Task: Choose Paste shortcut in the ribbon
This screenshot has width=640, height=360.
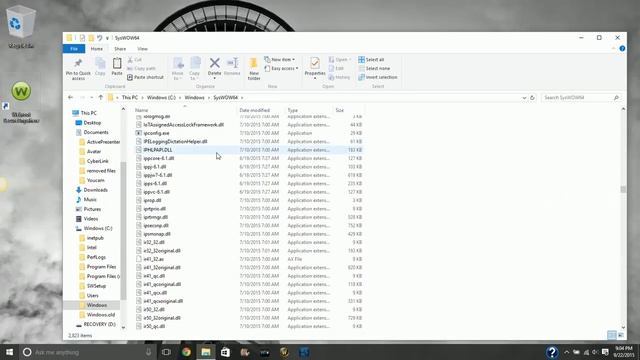Action: (x=145, y=77)
